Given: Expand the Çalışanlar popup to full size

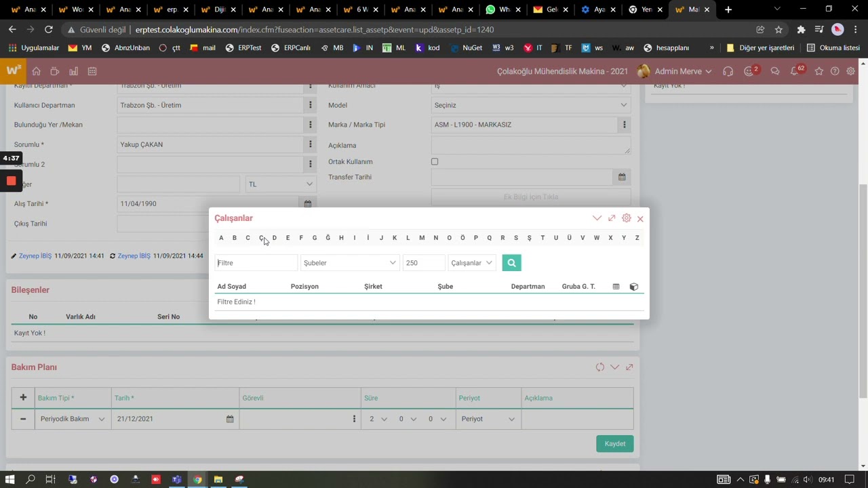Looking at the screenshot, I should click(x=612, y=218).
